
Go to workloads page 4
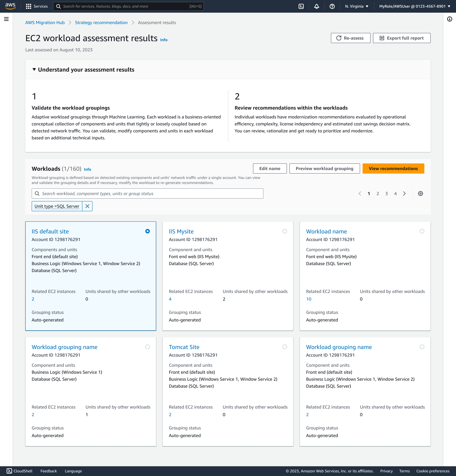pyautogui.click(x=395, y=194)
